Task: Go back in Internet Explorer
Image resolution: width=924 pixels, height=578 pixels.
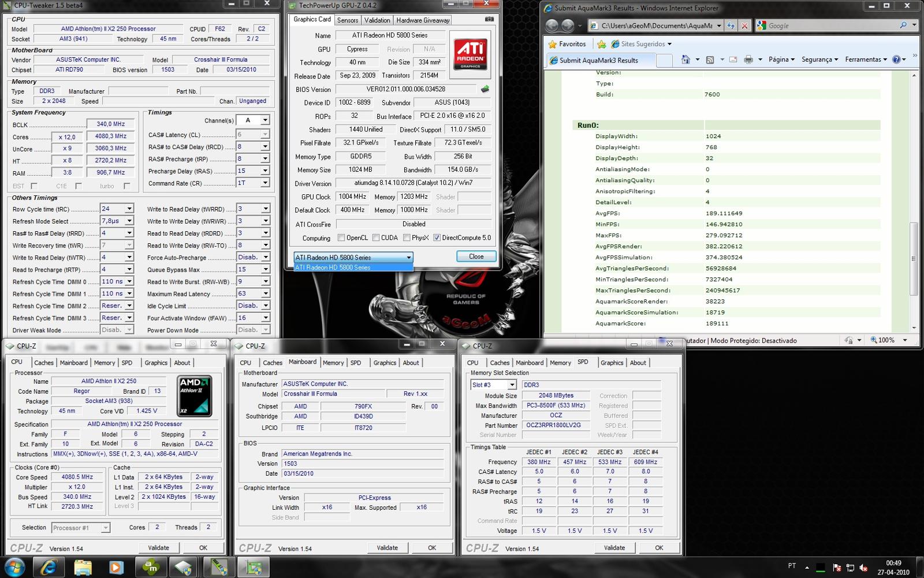Action: (552, 25)
